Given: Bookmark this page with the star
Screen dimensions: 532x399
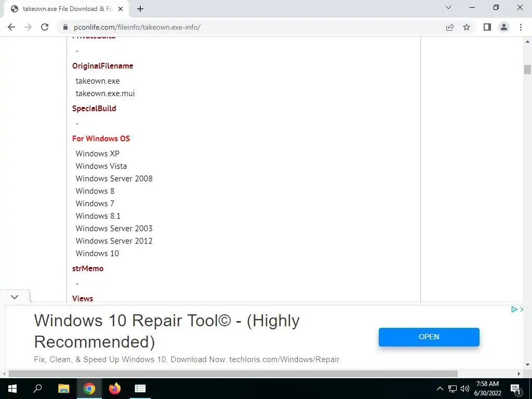Looking at the screenshot, I should tap(467, 27).
